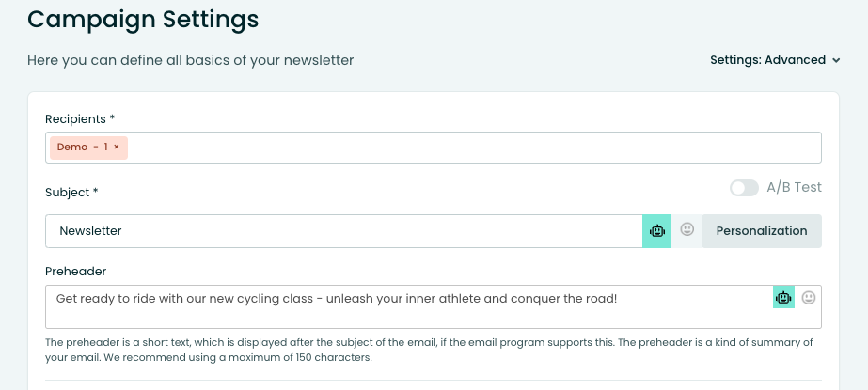Click the A/B Test label text
The image size is (868, 390).
click(x=794, y=187)
